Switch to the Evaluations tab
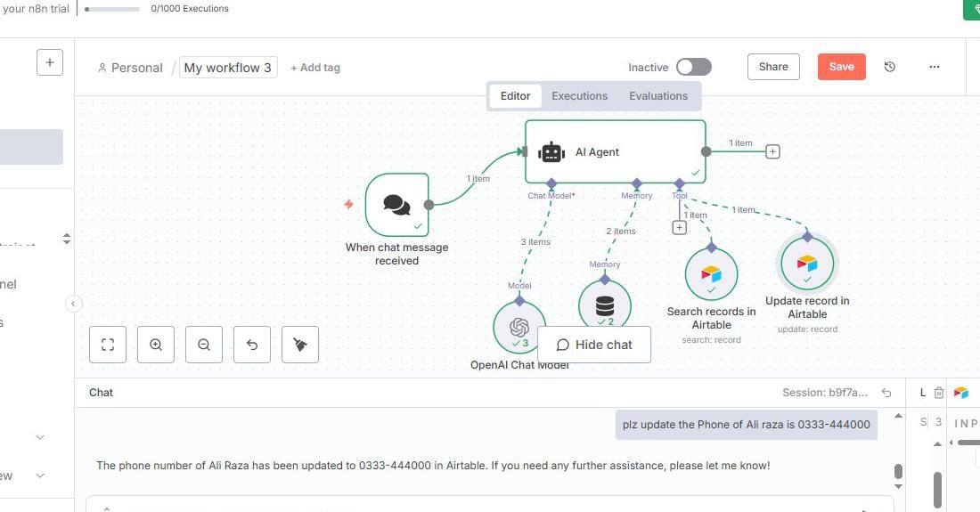Image resolution: width=980 pixels, height=512 pixels. point(658,96)
